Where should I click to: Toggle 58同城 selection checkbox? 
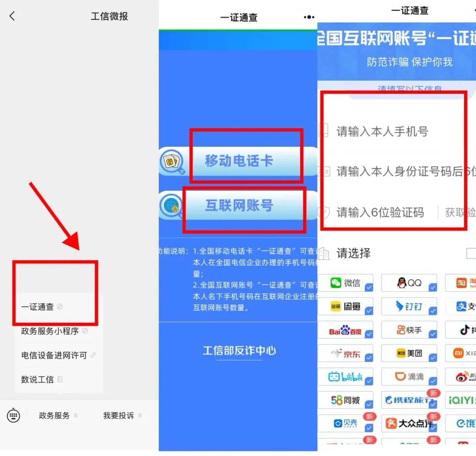pos(369,404)
